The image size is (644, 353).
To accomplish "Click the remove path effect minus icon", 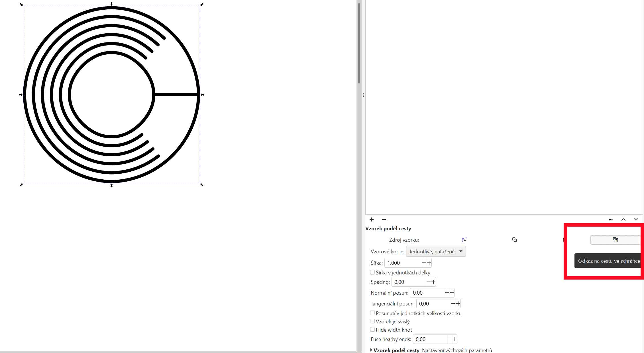I will click(384, 219).
